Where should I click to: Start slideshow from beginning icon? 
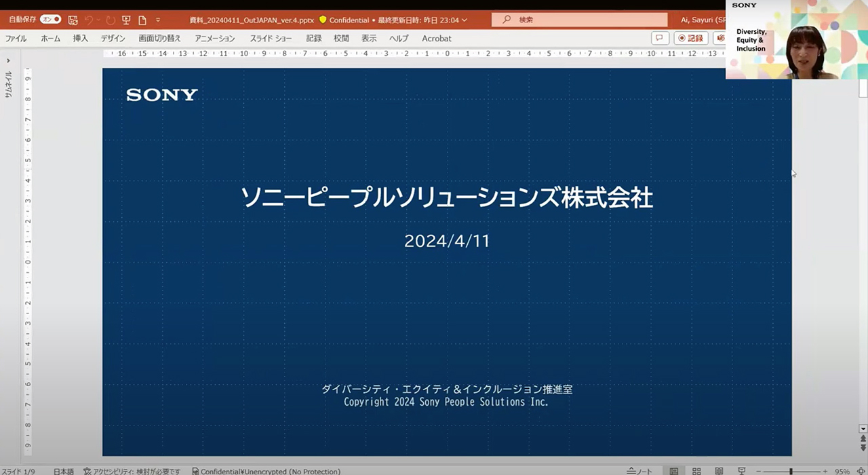[x=126, y=20]
